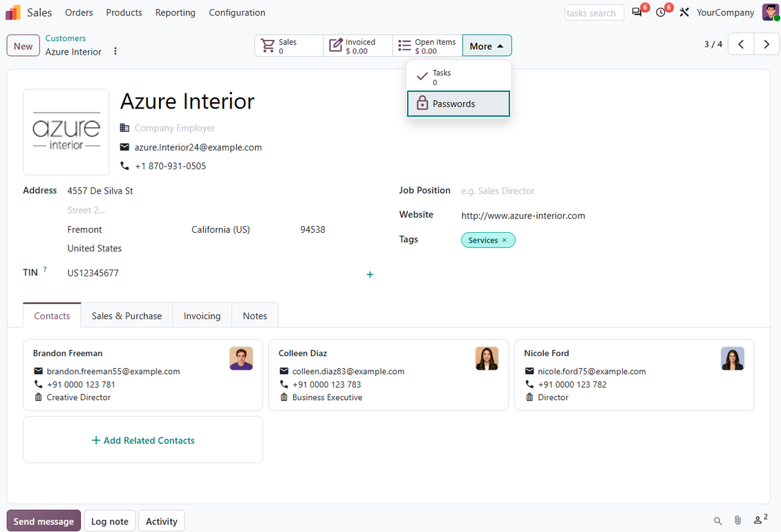This screenshot has width=781, height=532.
Task: Go to the next record arrow
Action: 766,44
